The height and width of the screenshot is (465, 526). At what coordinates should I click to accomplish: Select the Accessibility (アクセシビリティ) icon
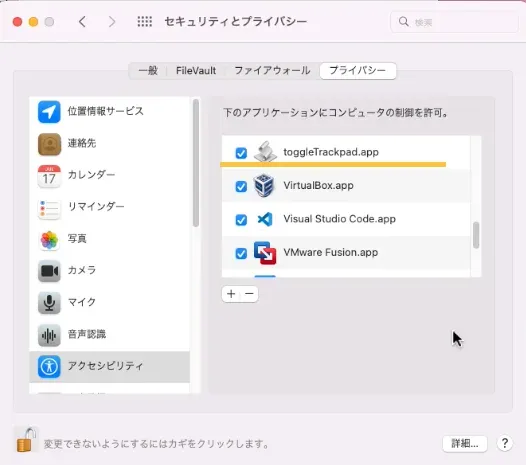pos(49,367)
